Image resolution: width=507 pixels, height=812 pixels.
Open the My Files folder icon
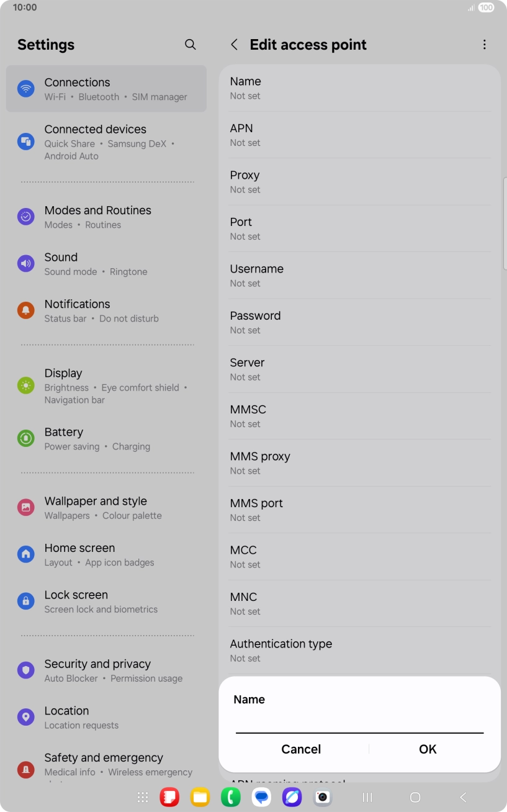point(200,797)
